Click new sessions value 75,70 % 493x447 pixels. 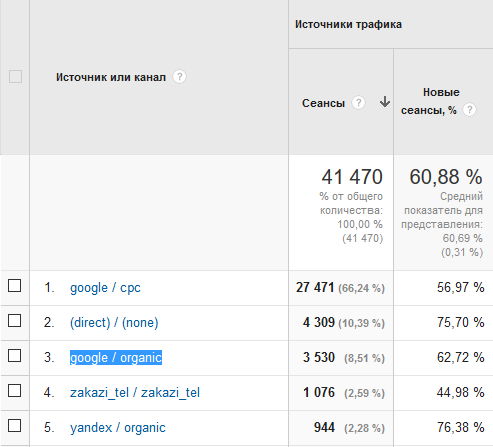coord(461,322)
